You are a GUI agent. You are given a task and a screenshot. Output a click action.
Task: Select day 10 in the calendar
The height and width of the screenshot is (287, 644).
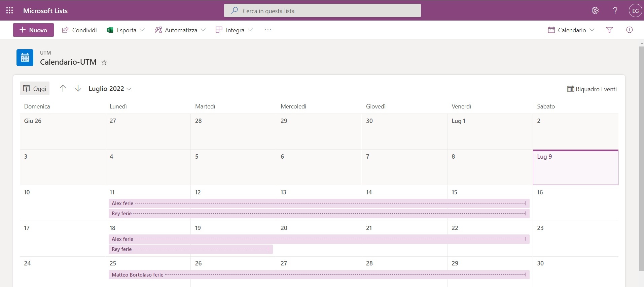[x=63, y=203]
